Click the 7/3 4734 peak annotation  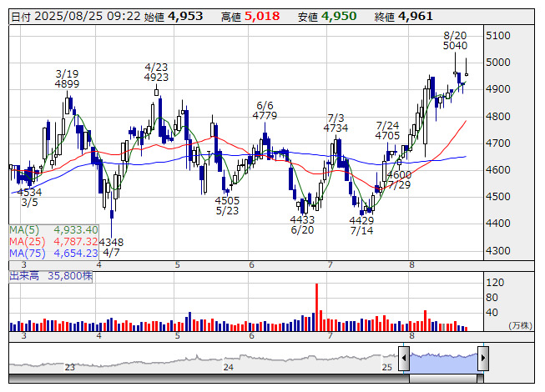point(336,123)
